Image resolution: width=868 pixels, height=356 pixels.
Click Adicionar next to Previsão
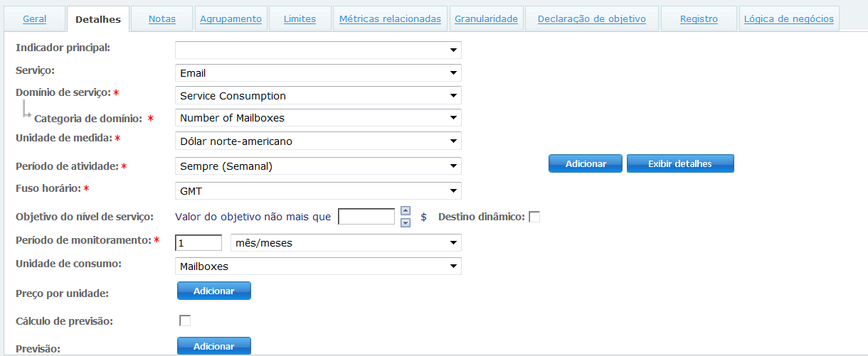[213, 346]
